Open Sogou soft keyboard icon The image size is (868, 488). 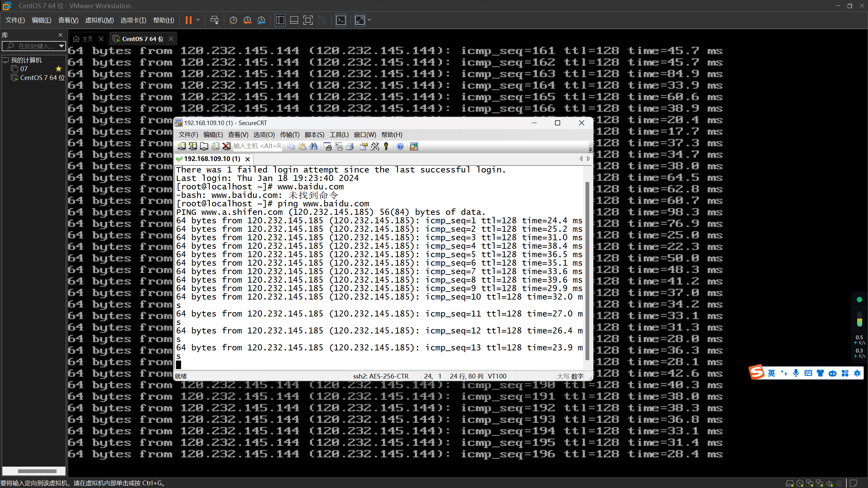(x=808, y=373)
